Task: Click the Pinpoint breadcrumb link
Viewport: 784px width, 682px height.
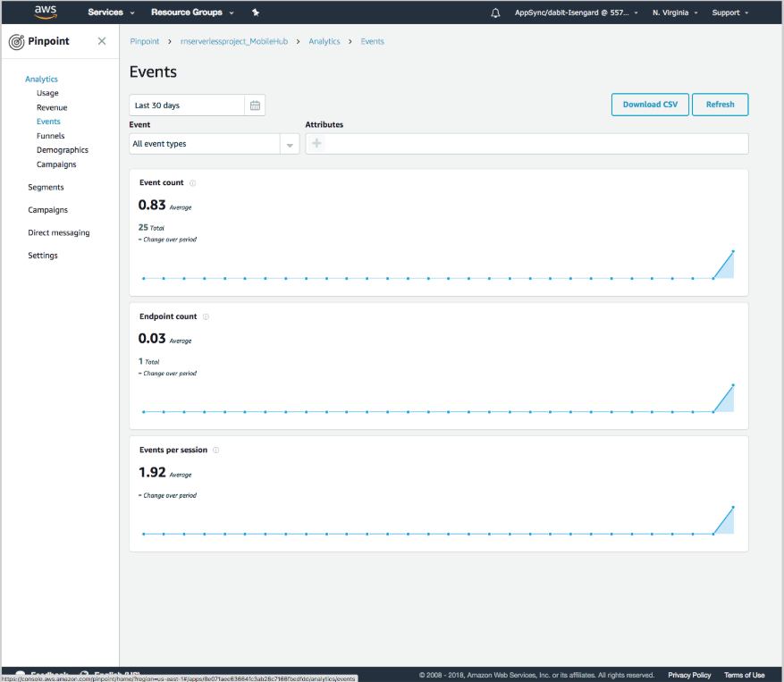Action: pos(144,42)
